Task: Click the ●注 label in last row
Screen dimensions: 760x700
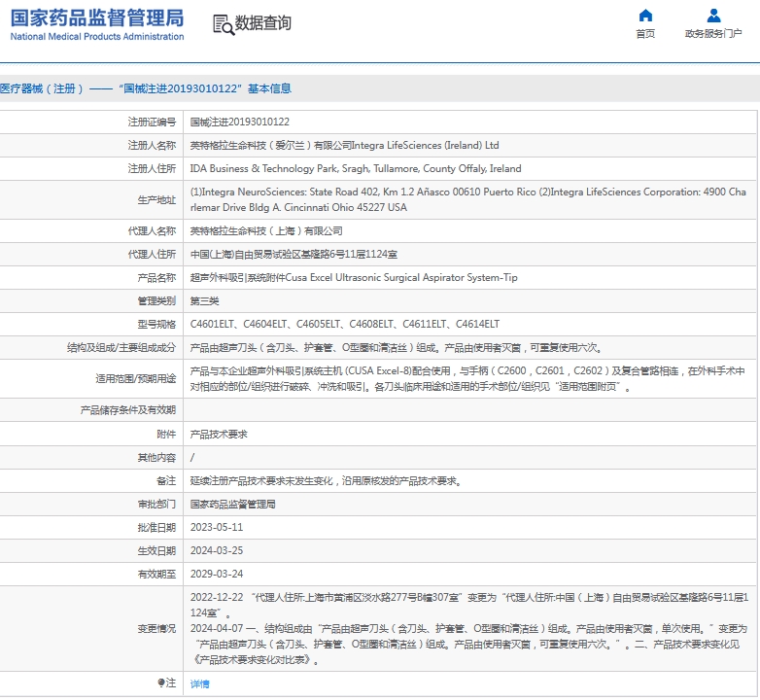Action: point(167,683)
